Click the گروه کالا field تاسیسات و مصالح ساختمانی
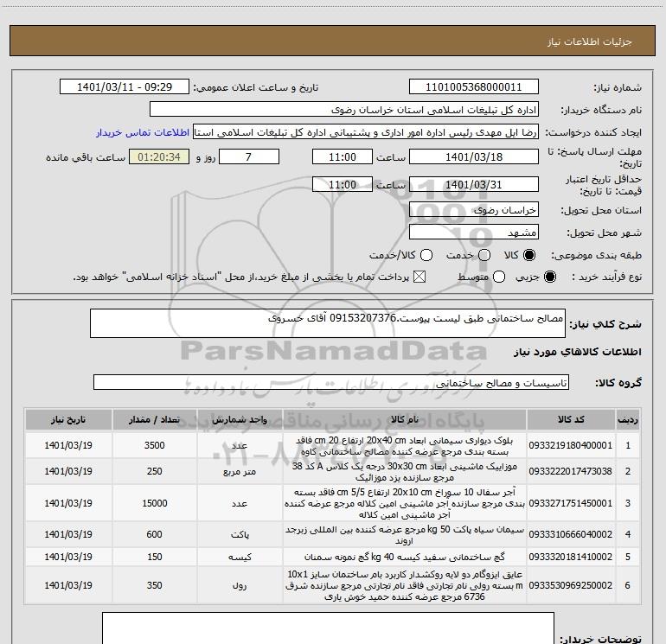Image resolution: width=666 pixels, height=644 pixels. [x=331, y=382]
